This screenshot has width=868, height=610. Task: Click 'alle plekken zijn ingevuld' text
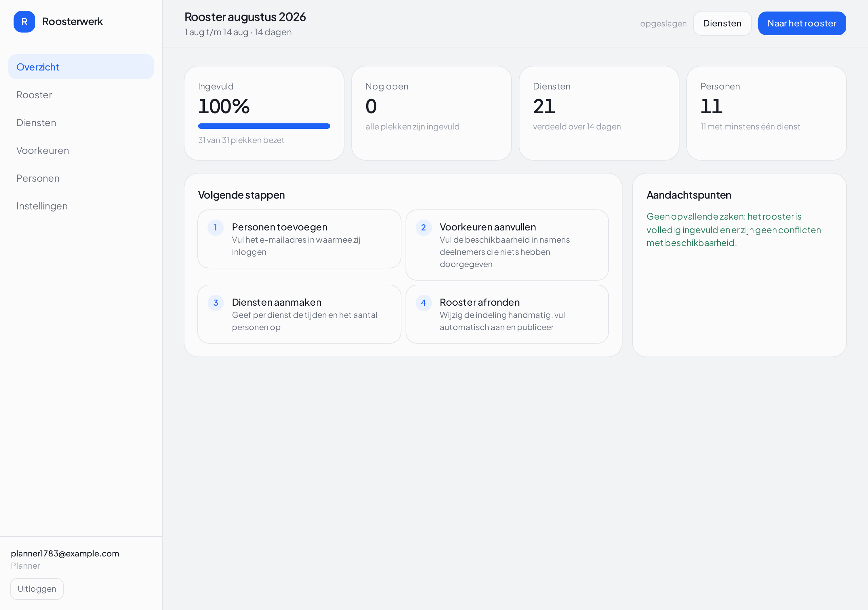coord(412,127)
